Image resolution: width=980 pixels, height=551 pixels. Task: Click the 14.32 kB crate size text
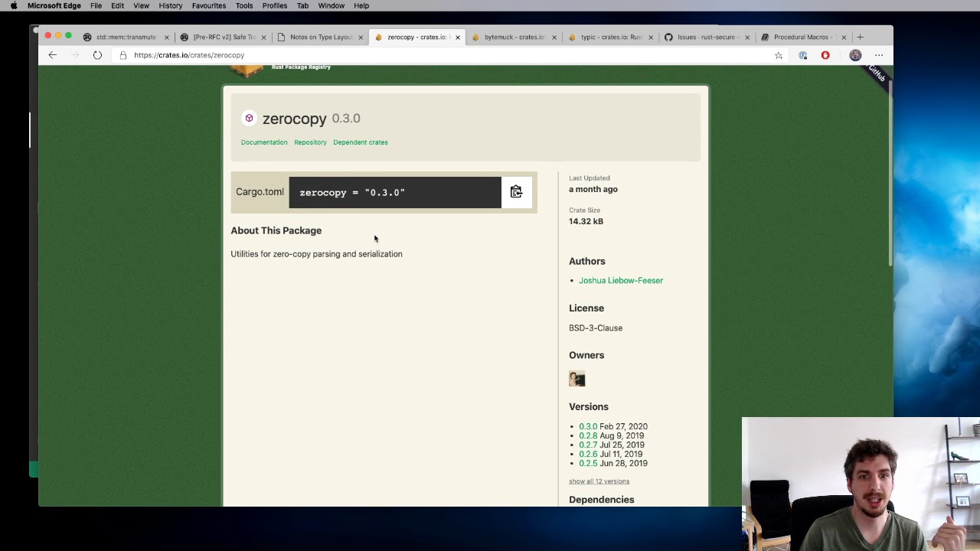point(586,221)
